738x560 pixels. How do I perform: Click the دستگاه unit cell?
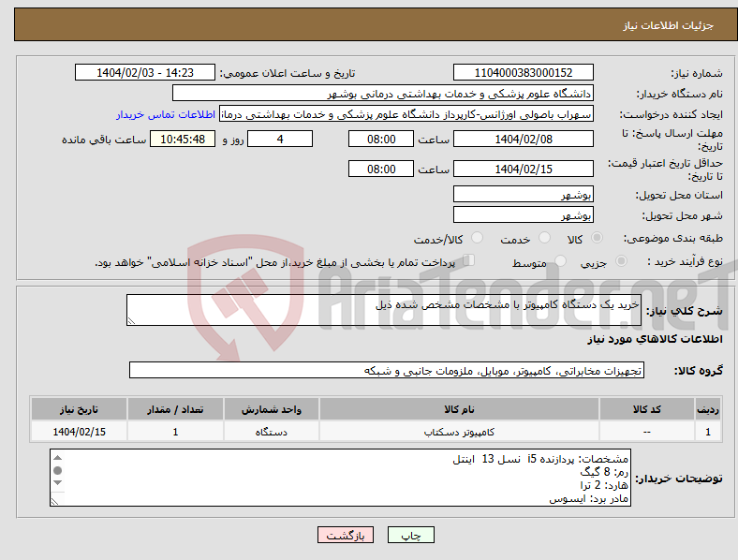[272, 432]
